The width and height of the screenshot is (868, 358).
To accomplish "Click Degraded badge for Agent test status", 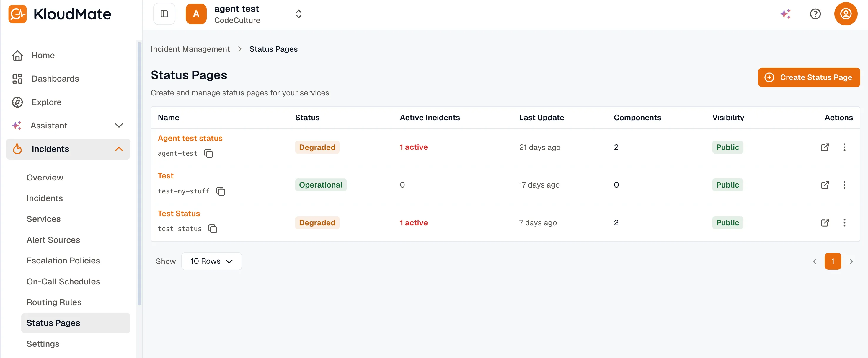I will pos(317,147).
